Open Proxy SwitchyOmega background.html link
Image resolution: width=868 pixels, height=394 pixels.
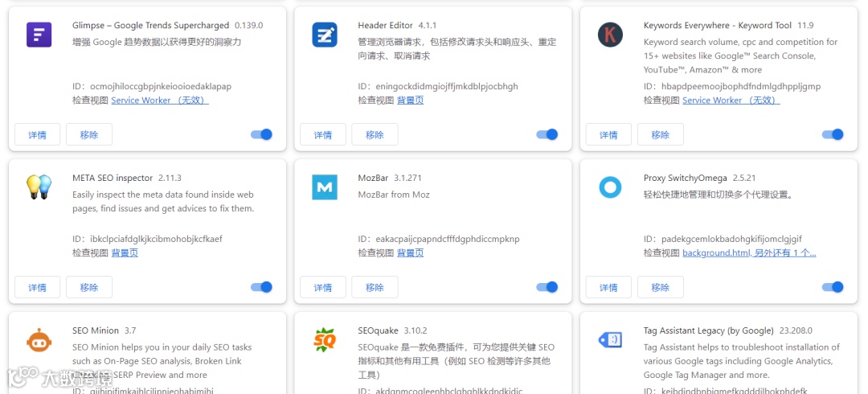click(x=749, y=252)
